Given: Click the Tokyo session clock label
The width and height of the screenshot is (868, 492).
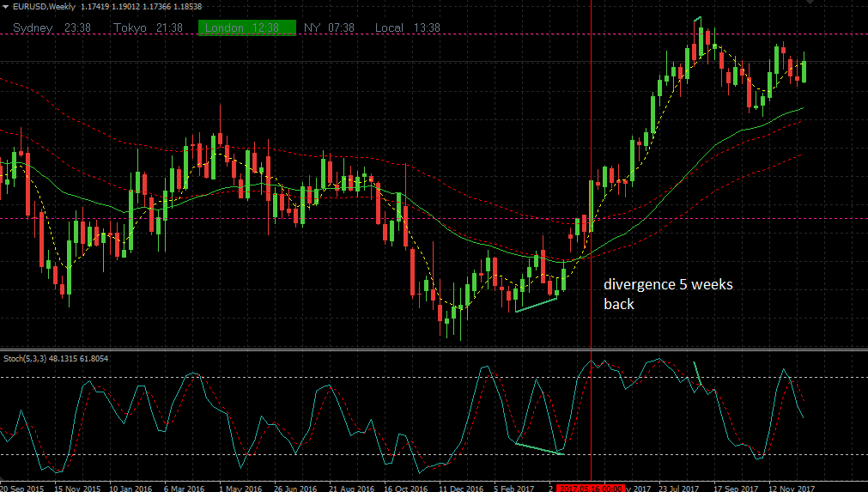Looking at the screenshot, I should tap(148, 27).
